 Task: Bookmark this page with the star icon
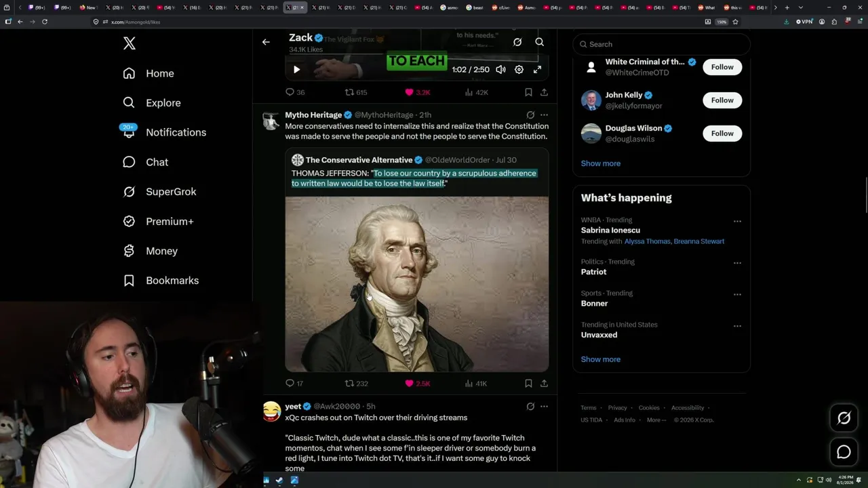point(735,22)
